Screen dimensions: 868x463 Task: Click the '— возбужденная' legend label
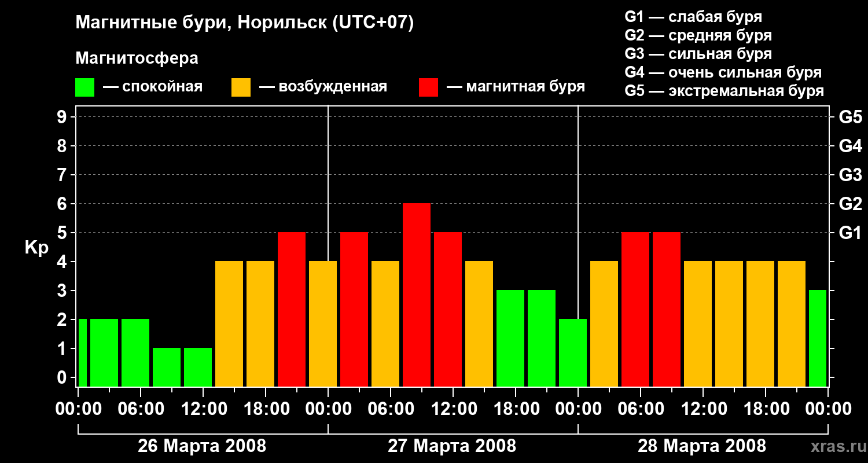click(x=323, y=87)
